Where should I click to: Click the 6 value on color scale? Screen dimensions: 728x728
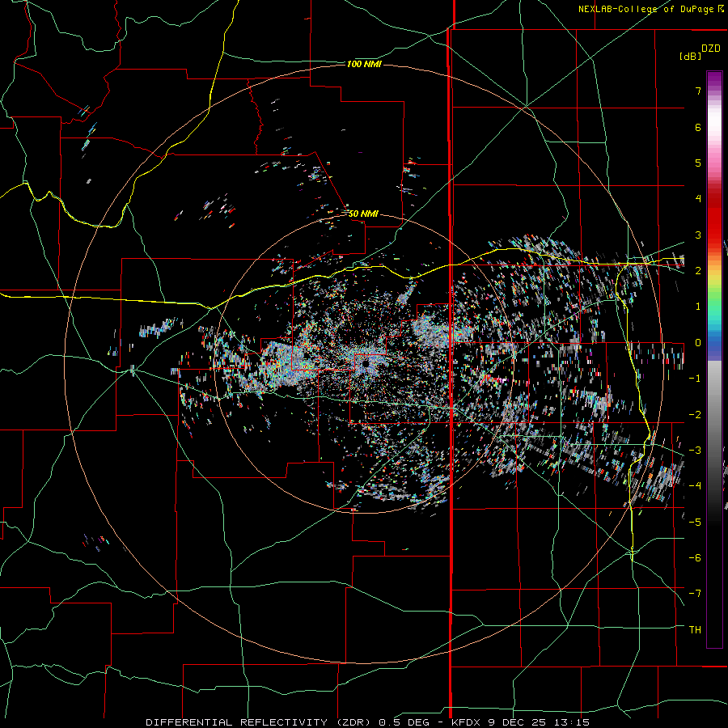[x=698, y=127]
